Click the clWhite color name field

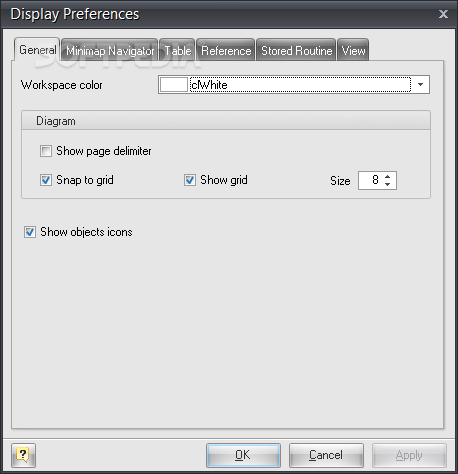(x=300, y=85)
